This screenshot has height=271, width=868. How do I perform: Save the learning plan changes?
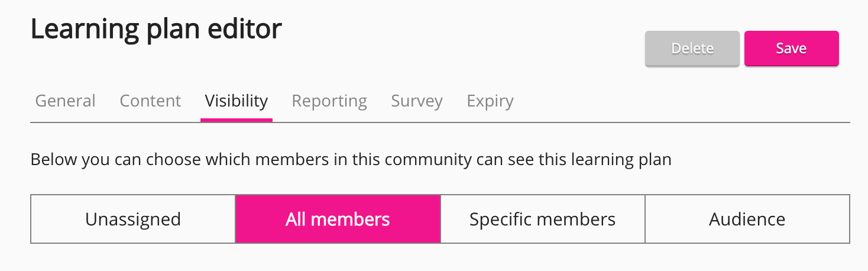(x=791, y=49)
